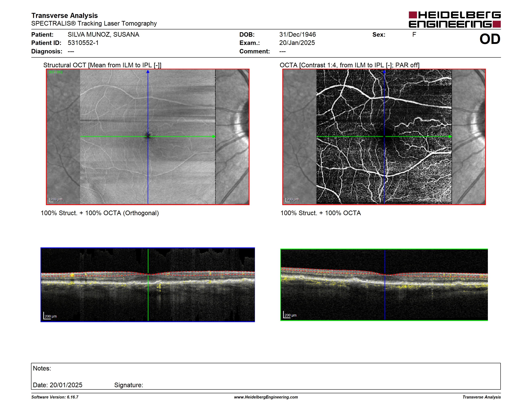Click the Notes: field label
The image size is (532, 411).
pyautogui.click(x=42, y=368)
